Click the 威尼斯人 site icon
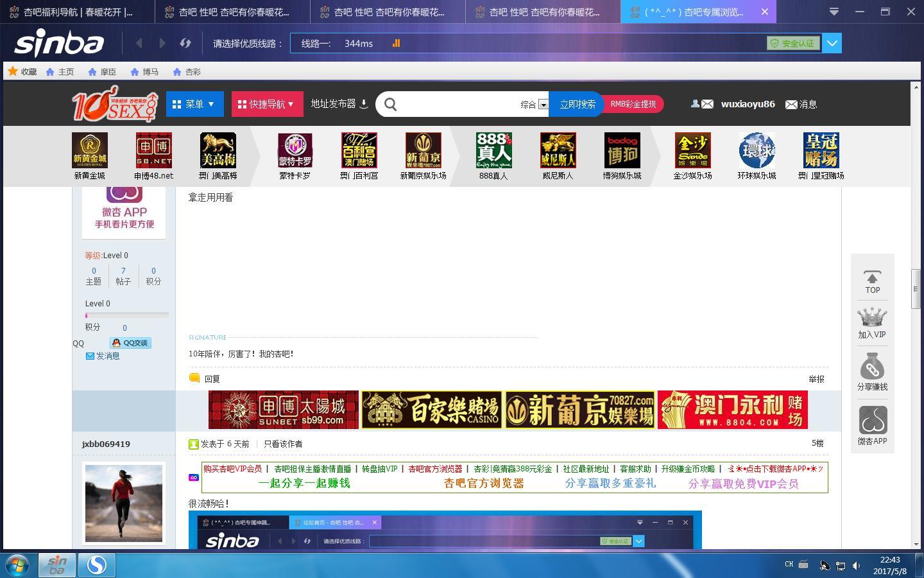 [x=558, y=150]
